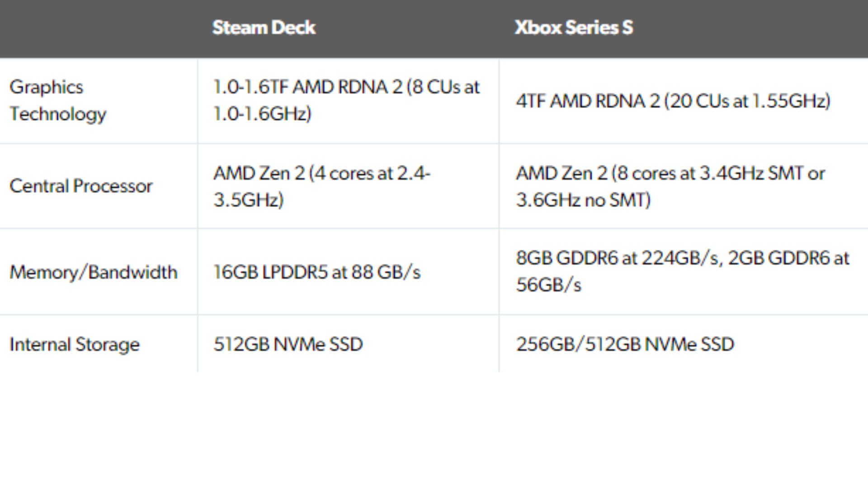The height and width of the screenshot is (488, 868).
Task: Click the Xbox Series S column header
Action: point(574,28)
